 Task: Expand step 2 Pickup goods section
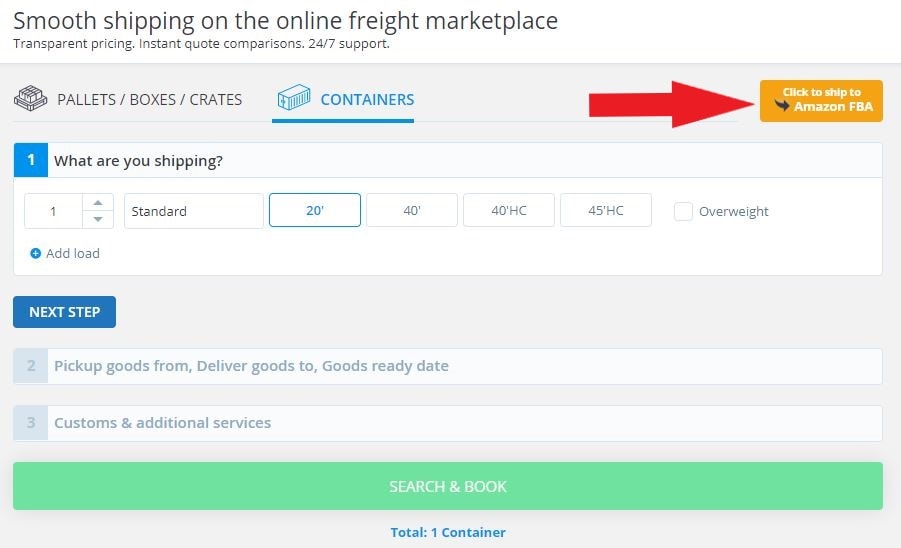(x=448, y=366)
